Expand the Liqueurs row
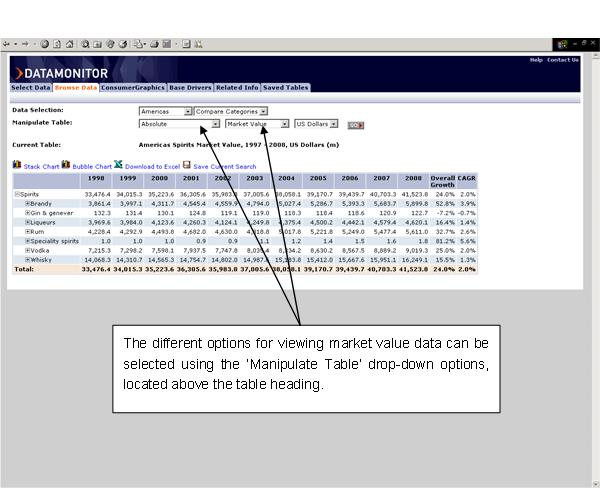600x488 pixels. 28,222
